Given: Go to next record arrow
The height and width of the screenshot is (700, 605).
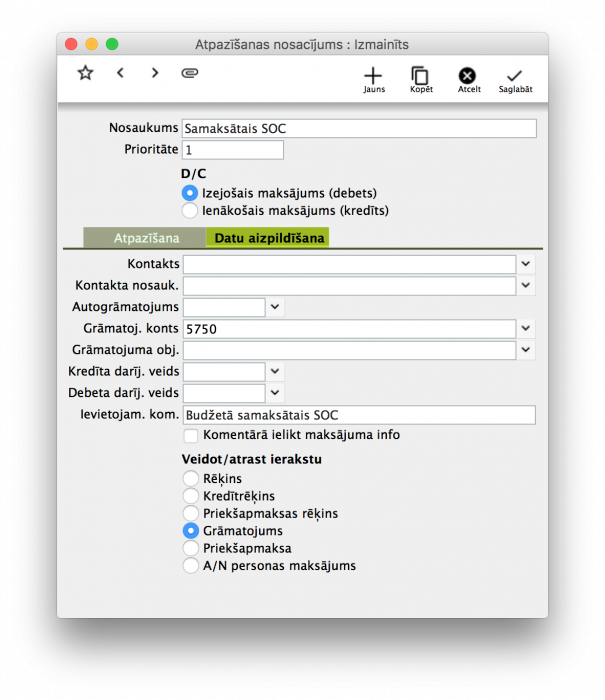Looking at the screenshot, I should click(155, 73).
